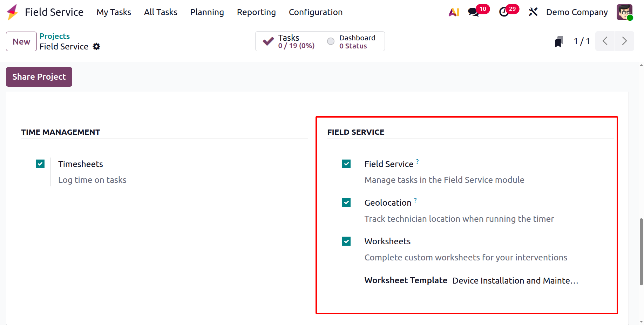Go to the next record arrow
The height and width of the screenshot is (325, 644).
tap(624, 41)
